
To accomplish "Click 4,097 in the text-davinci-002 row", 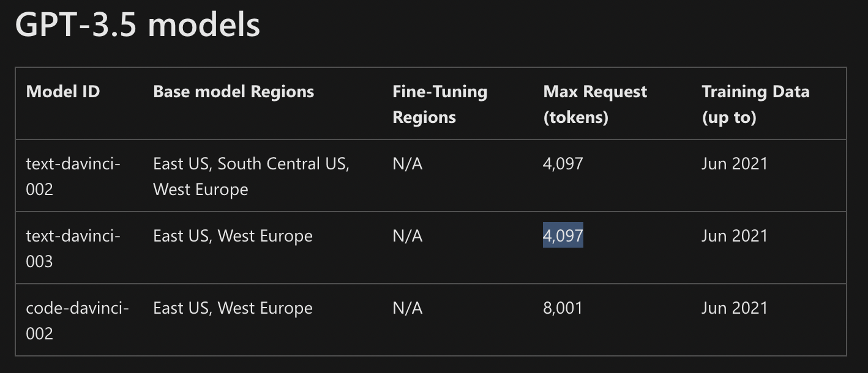I will tap(563, 163).
